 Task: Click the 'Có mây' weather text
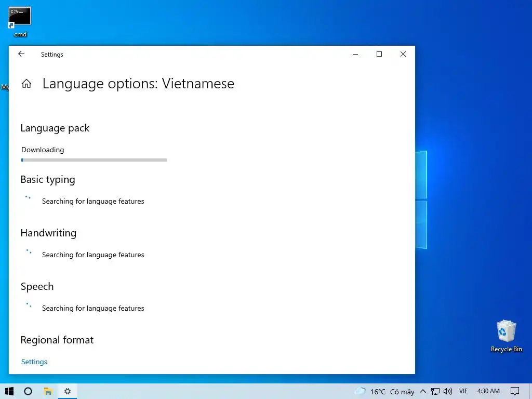pos(403,392)
